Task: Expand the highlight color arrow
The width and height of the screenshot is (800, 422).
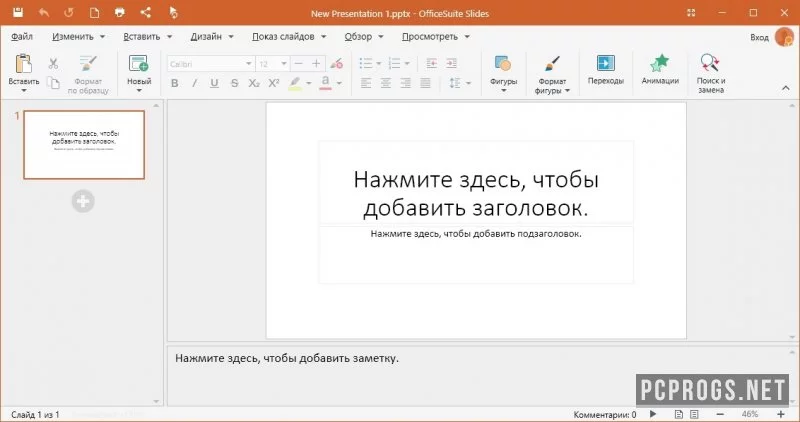Action: tap(309, 83)
